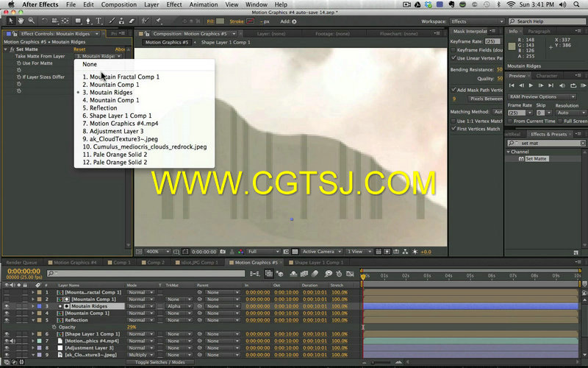Hide the Reflection layer eye
588x368 pixels.
coord(7,320)
